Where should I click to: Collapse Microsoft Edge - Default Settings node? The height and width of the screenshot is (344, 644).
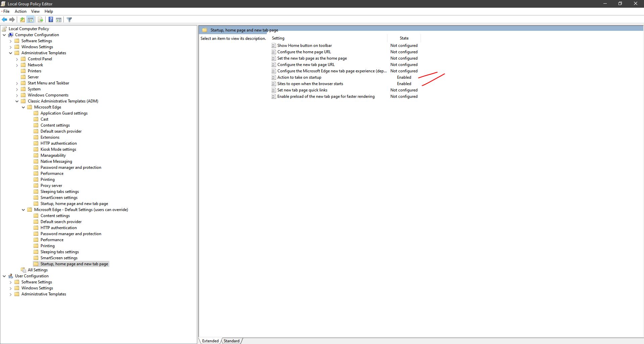(x=23, y=210)
